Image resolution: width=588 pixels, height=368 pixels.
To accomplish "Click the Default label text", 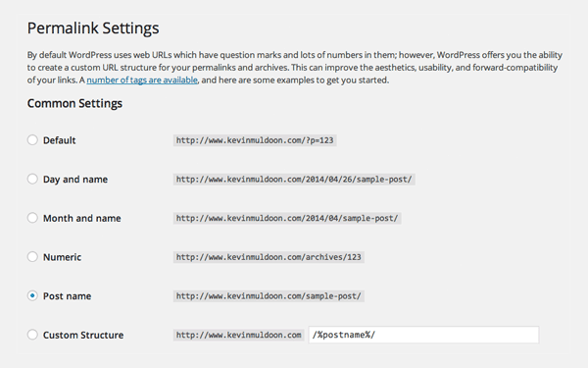I will pyautogui.click(x=59, y=140).
